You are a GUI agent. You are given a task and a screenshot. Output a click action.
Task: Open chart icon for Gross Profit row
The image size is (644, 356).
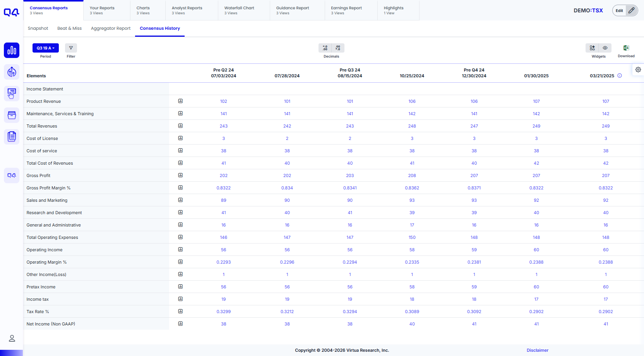click(180, 175)
